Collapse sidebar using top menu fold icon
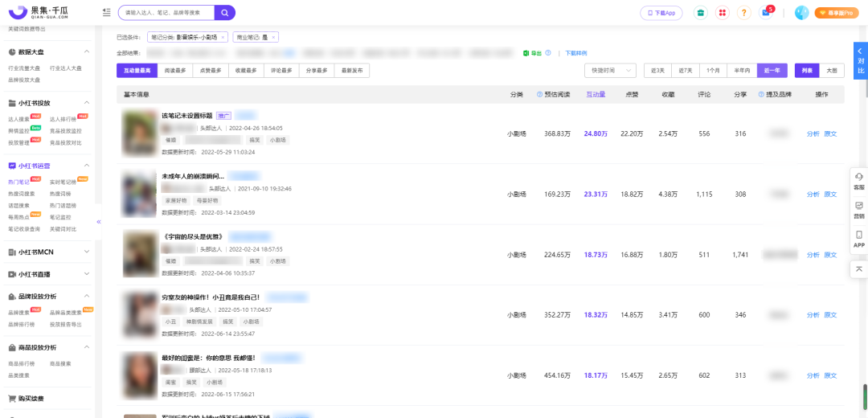 (107, 12)
